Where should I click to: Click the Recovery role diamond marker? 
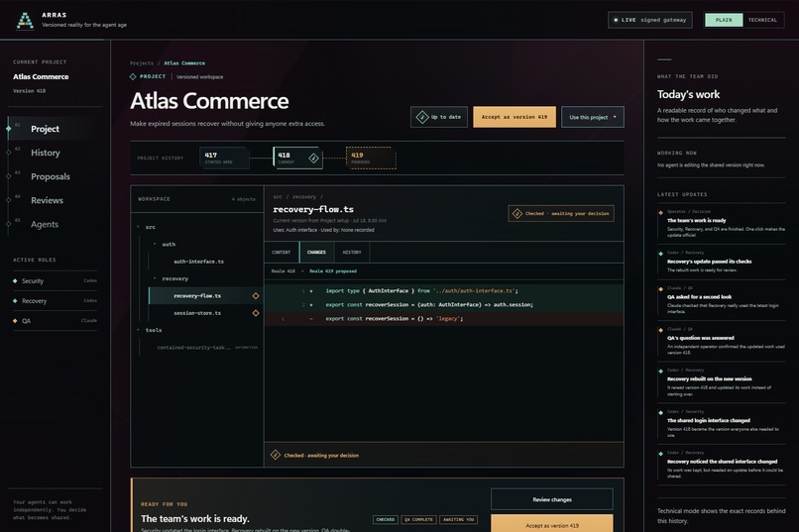point(15,301)
